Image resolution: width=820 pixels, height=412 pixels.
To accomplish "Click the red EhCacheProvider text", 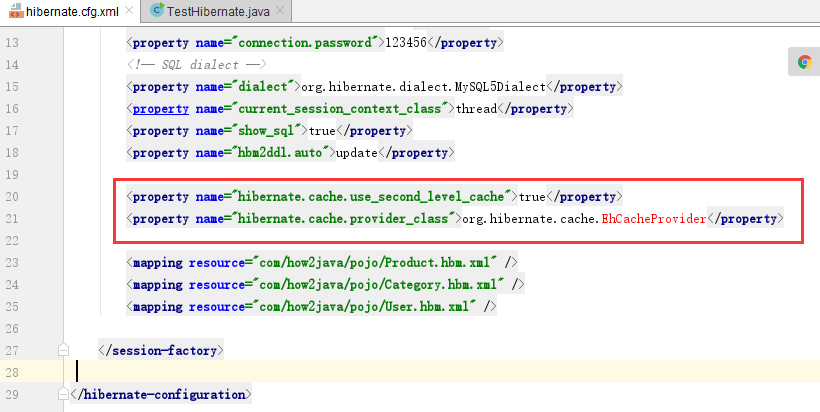I will click(x=654, y=219).
